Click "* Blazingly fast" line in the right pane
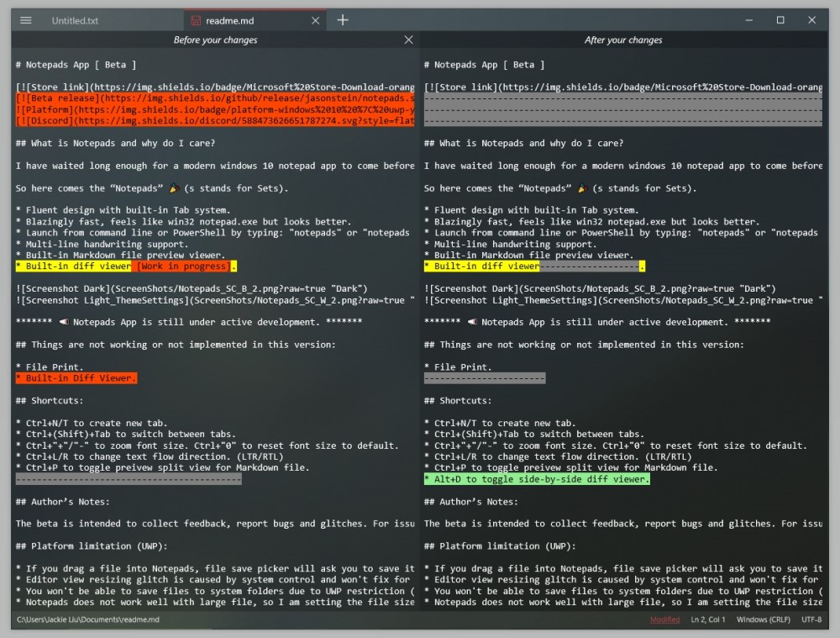The width and height of the screenshot is (840, 638). [x=592, y=221]
